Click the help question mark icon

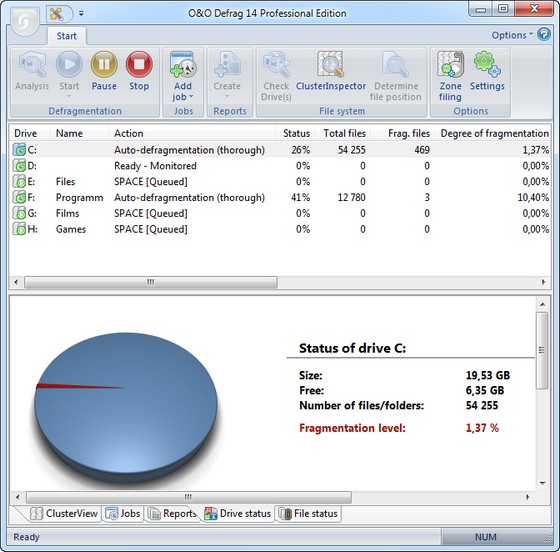[x=544, y=35]
